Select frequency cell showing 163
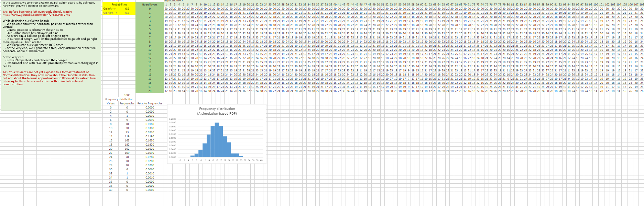Image resolution: width=644 pixels, height=206 pixels. tap(127, 140)
